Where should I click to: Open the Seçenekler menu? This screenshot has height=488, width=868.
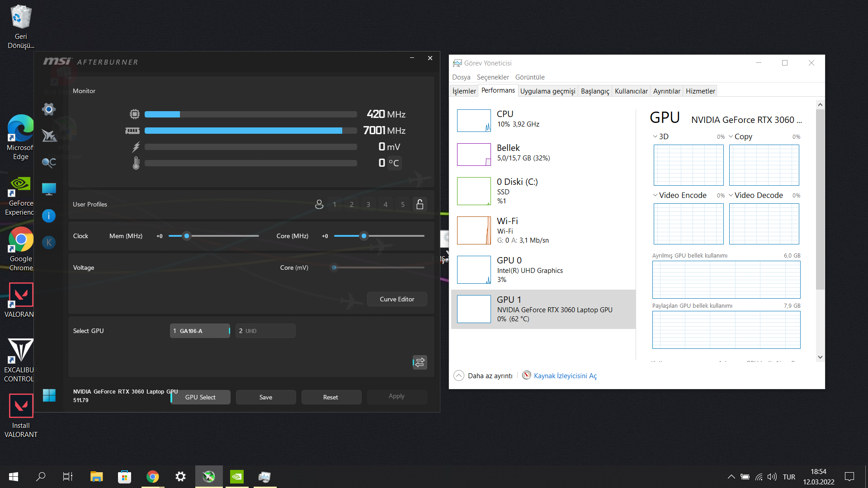(493, 77)
